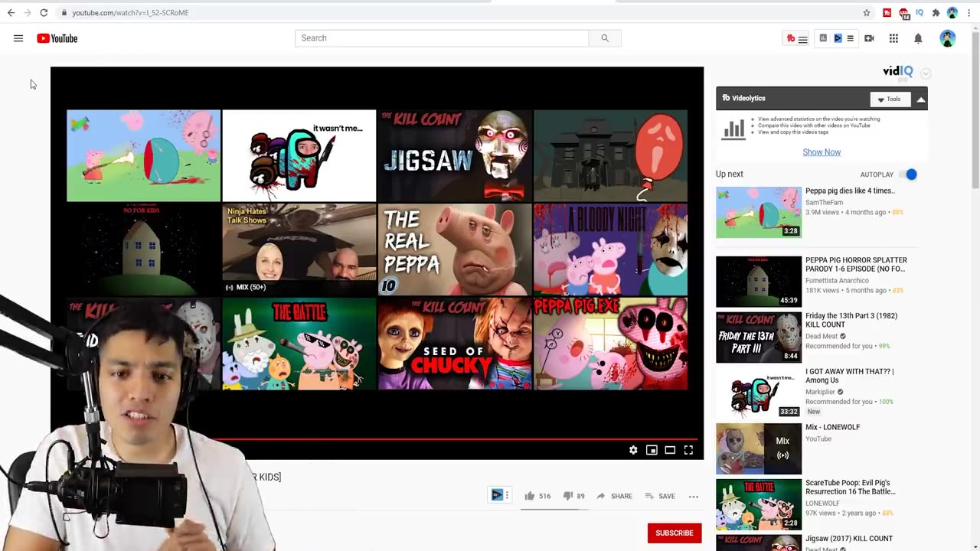Switch to theater mode

pos(670,450)
